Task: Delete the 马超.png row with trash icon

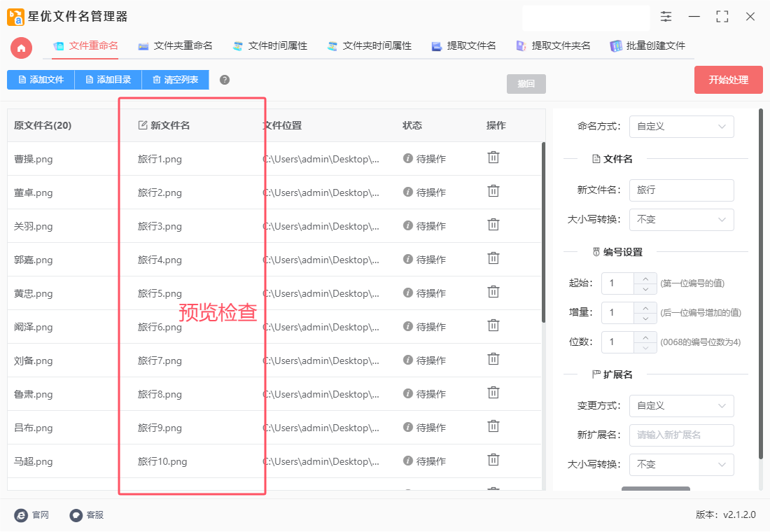Action: [493, 461]
